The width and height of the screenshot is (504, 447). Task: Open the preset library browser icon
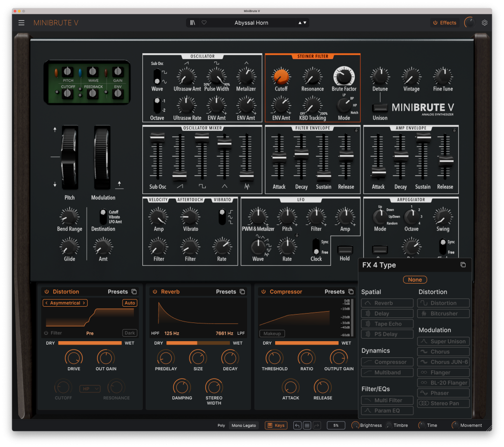(193, 22)
